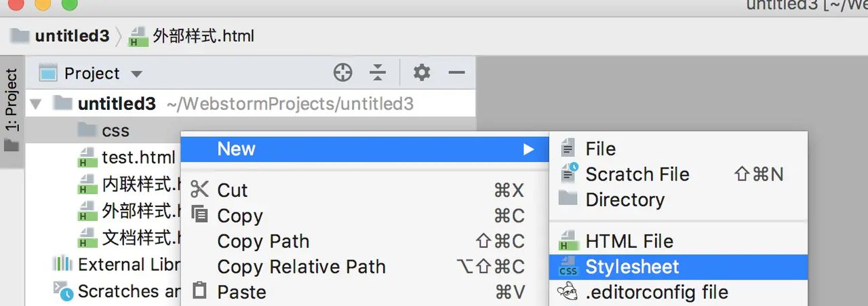Select Copy Relative Path menu entry
Screen dimensions: 868x306
pos(301,267)
